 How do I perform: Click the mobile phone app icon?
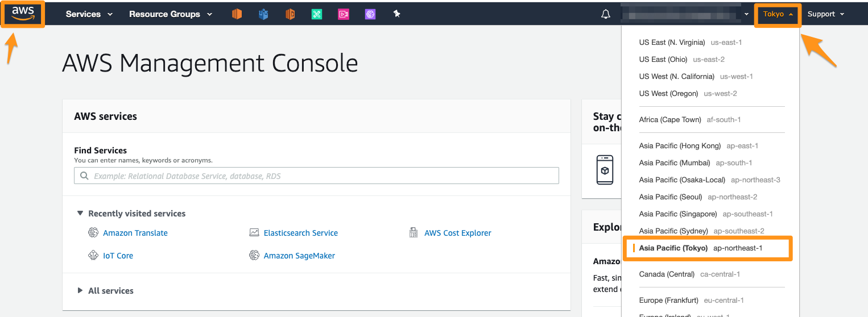pos(605,169)
